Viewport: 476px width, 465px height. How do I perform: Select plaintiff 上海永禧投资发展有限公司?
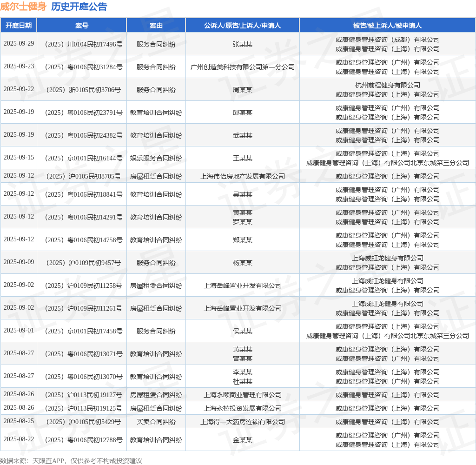(243, 409)
